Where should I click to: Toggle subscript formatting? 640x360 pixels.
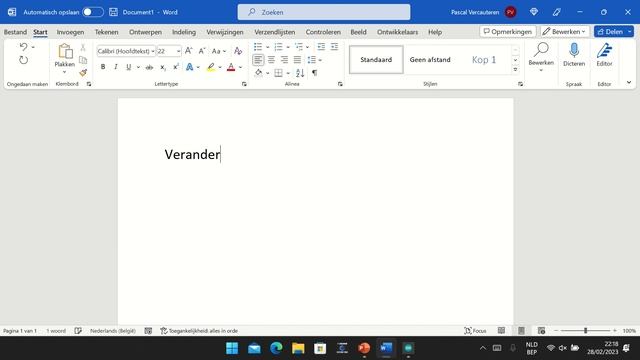[163, 67]
